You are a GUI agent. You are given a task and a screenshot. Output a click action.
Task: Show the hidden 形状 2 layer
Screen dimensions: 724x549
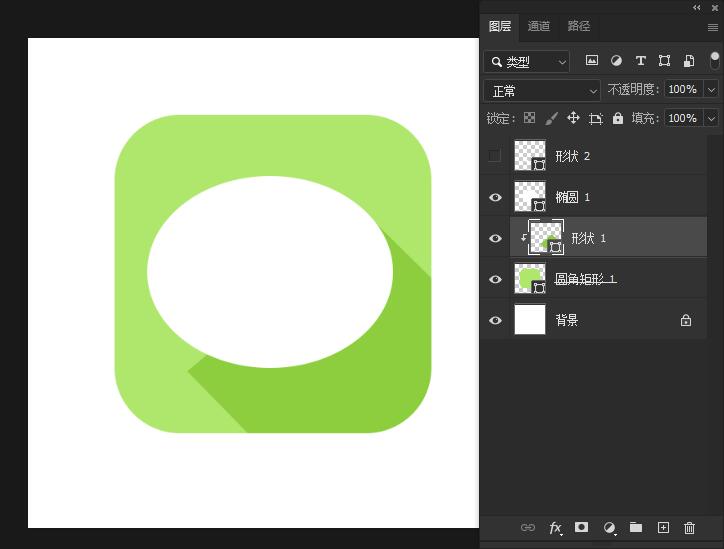point(495,156)
